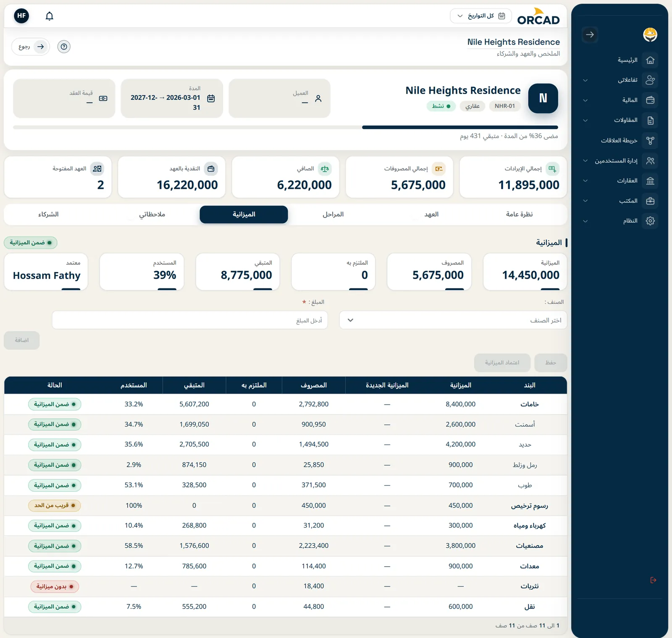Screen dimensions: 672x638
Task: Click the حفظ save button
Action: (x=551, y=363)
